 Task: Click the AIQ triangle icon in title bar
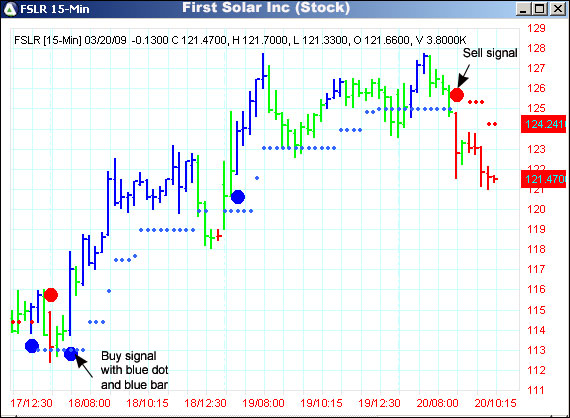10,9
